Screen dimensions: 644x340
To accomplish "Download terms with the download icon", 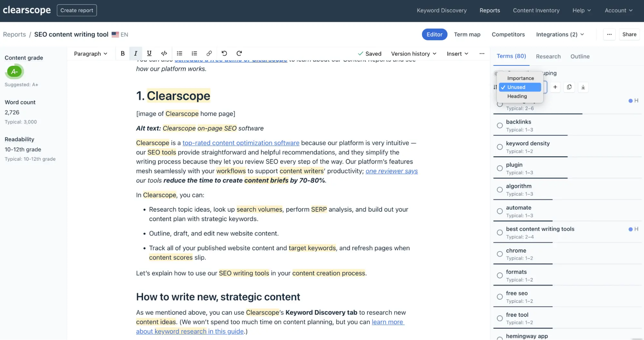I will point(583,87).
